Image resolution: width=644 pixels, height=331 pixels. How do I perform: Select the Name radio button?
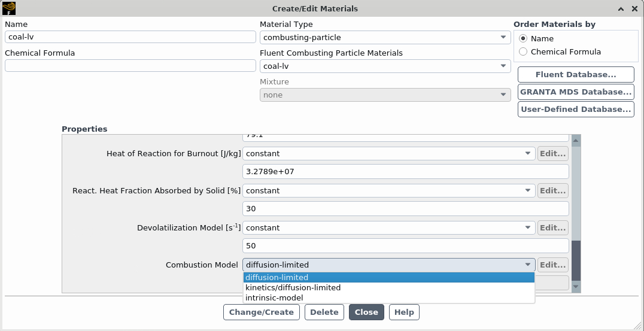point(523,38)
